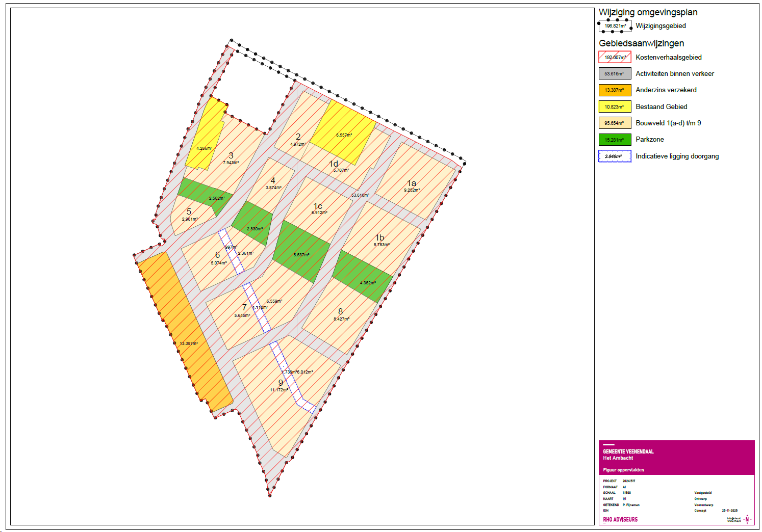The width and height of the screenshot is (762, 532).
Task: Click the date 25-11-2025
Action: coord(729,511)
